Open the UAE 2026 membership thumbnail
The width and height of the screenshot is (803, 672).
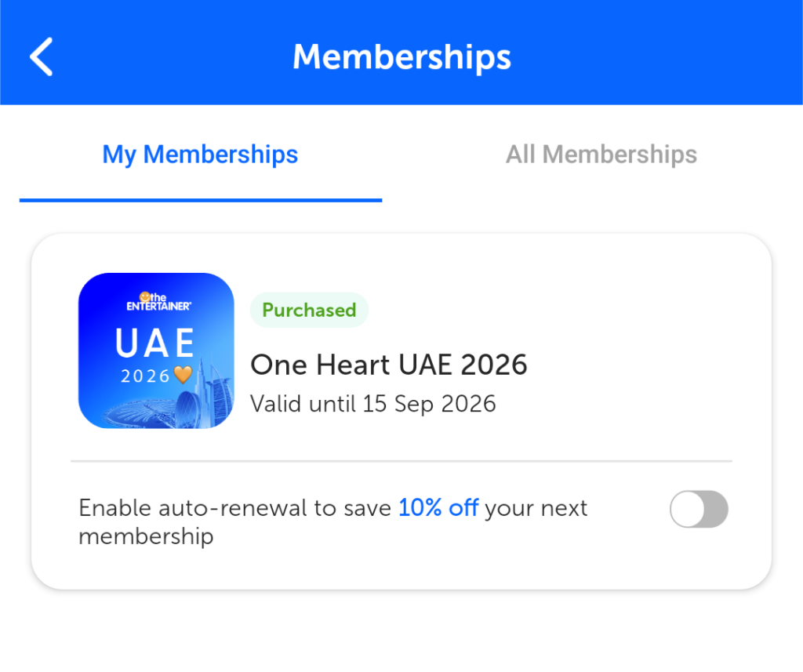click(156, 351)
